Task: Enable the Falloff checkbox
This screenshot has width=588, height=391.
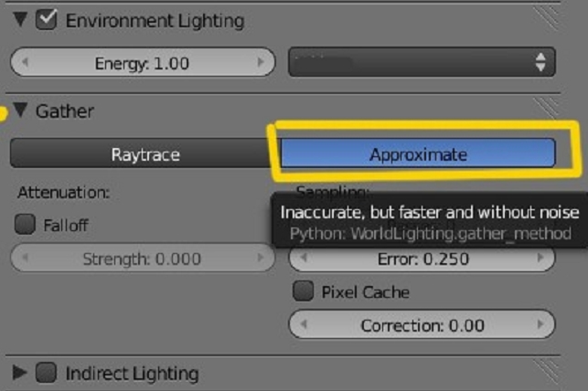Action: point(26,225)
